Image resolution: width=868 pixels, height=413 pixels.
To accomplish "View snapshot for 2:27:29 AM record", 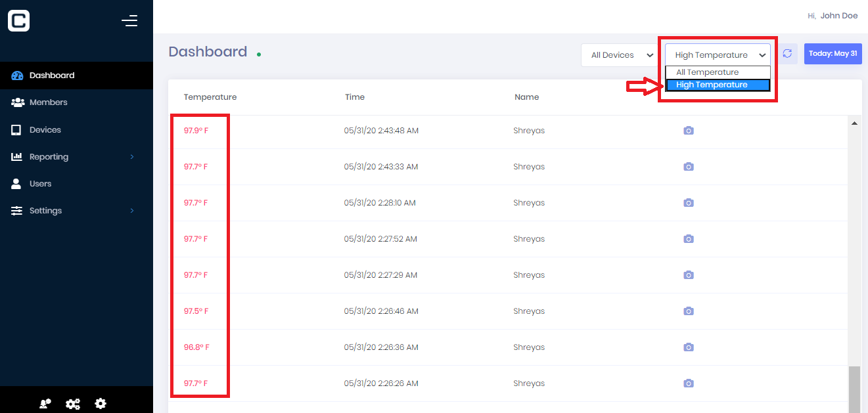I will click(x=689, y=275).
